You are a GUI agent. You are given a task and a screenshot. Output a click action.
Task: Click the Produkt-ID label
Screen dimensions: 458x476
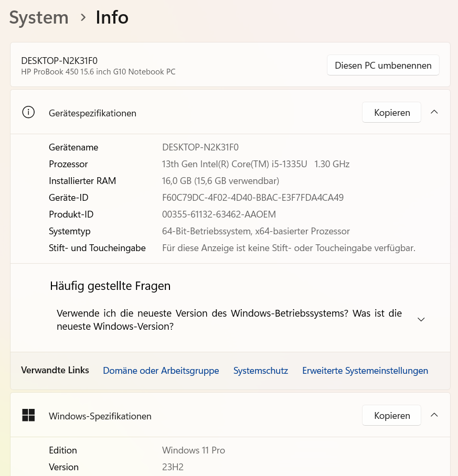[71, 214]
